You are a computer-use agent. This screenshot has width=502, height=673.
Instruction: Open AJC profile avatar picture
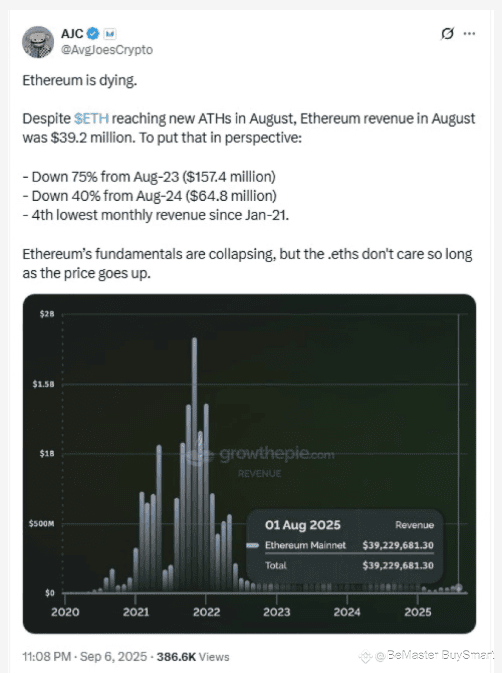click(38, 42)
